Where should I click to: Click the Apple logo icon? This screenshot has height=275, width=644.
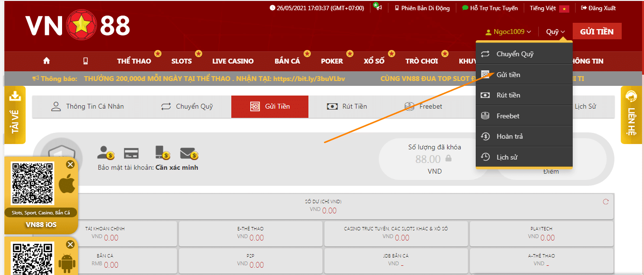(67, 185)
